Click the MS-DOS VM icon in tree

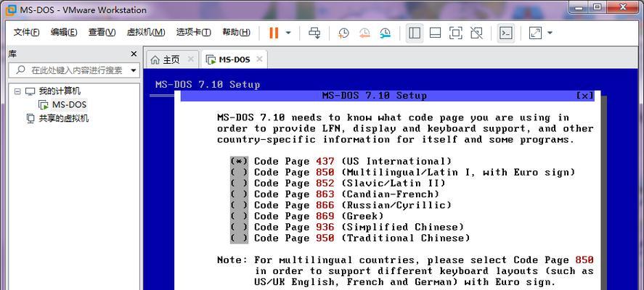pyautogui.click(x=43, y=105)
